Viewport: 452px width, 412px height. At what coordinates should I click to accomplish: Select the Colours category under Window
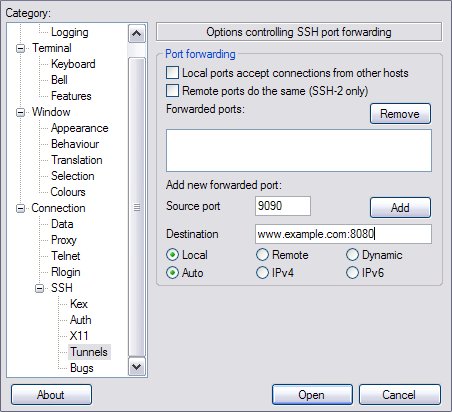tap(68, 192)
